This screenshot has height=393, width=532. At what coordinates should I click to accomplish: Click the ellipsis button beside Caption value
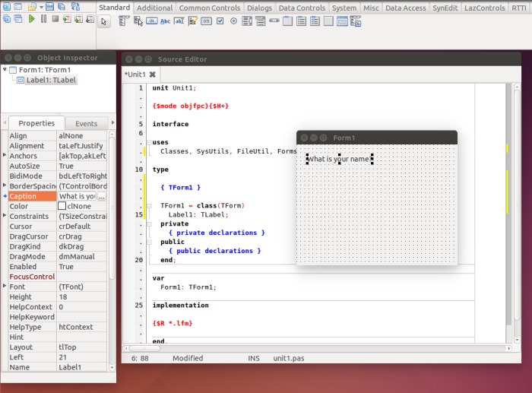(x=102, y=196)
